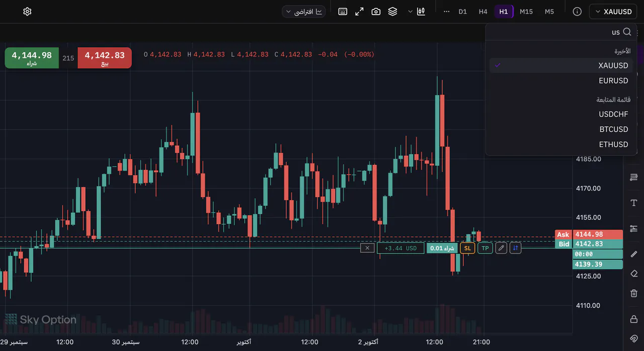644x351 pixels.
Task: Switch to H4 timeframe
Action: tap(483, 12)
